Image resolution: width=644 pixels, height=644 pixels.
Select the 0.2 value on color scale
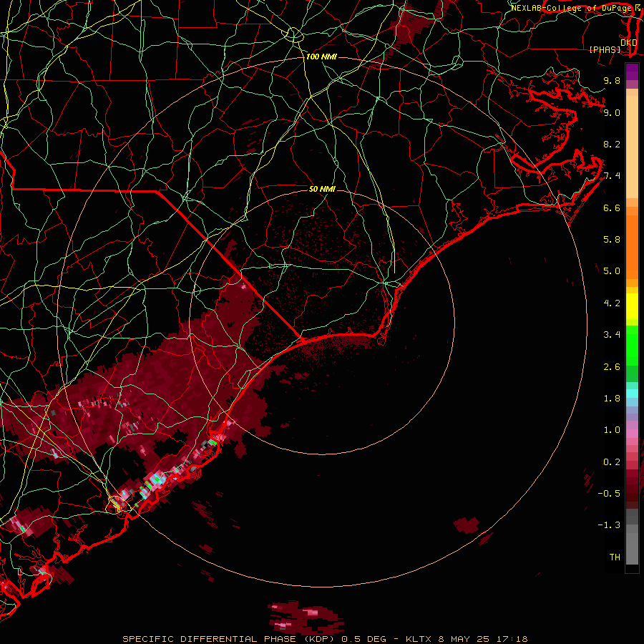click(x=612, y=462)
